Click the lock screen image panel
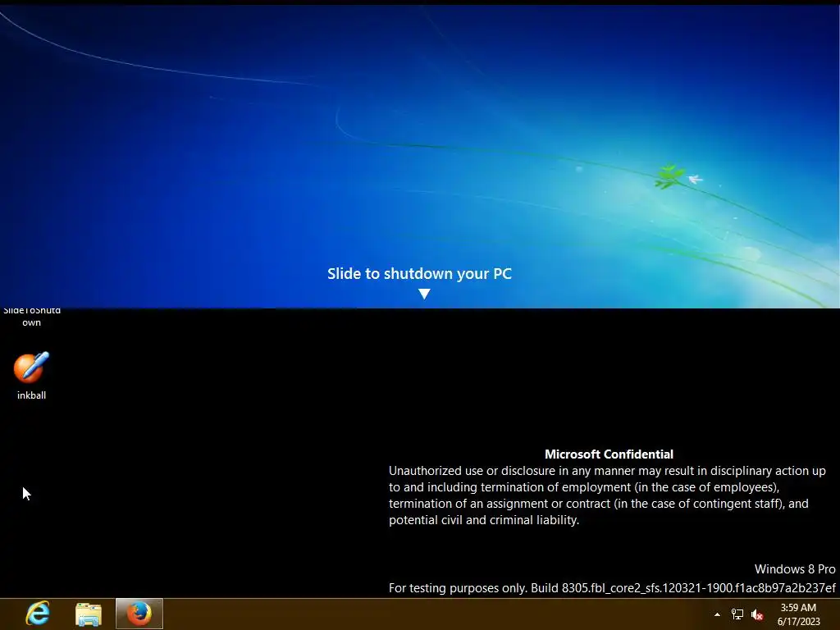 click(x=420, y=157)
